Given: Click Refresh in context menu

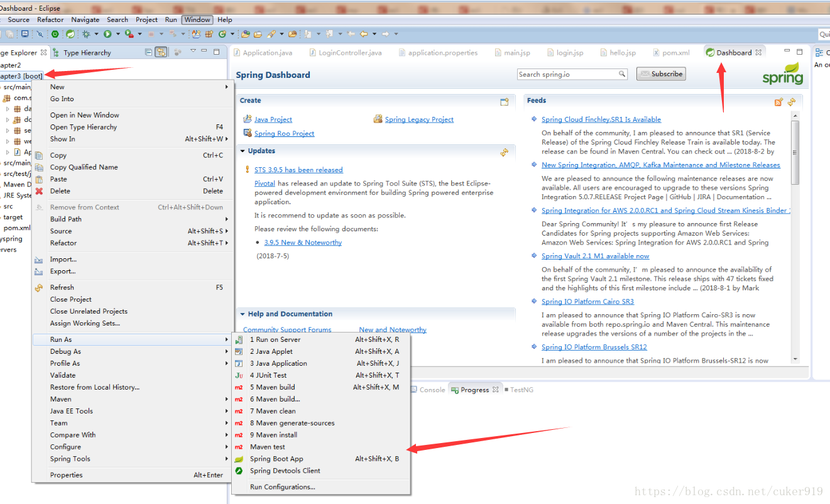Looking at the screenshot, I should point(132,287).
